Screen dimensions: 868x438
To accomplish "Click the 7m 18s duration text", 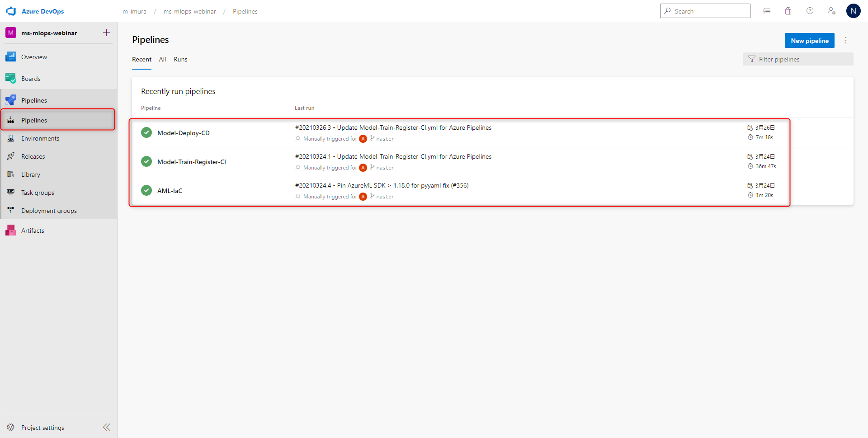I will pos(764,137).
